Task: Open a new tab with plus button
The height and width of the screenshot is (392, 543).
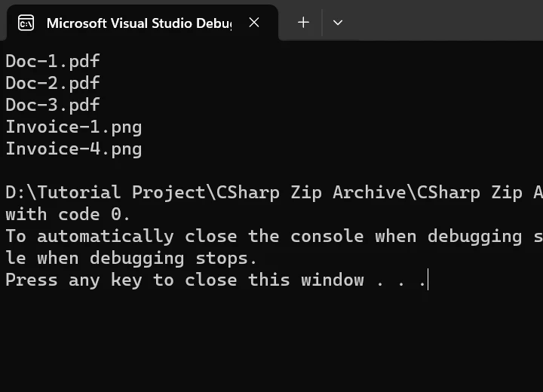Action: (x=303, y=23)
